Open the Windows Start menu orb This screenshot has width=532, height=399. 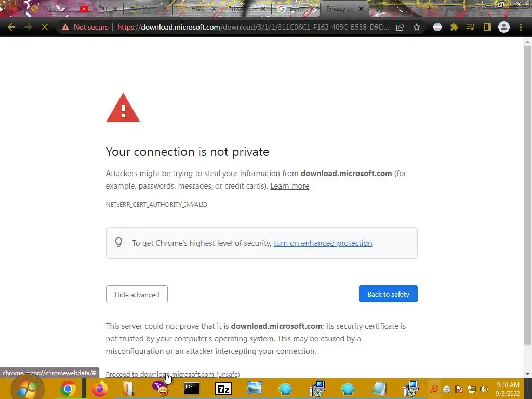(x=27, y=389)
